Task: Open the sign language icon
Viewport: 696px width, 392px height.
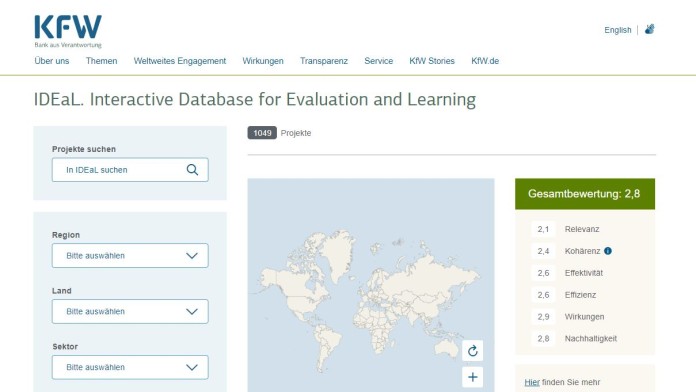Action: click(x=649, y=29)
